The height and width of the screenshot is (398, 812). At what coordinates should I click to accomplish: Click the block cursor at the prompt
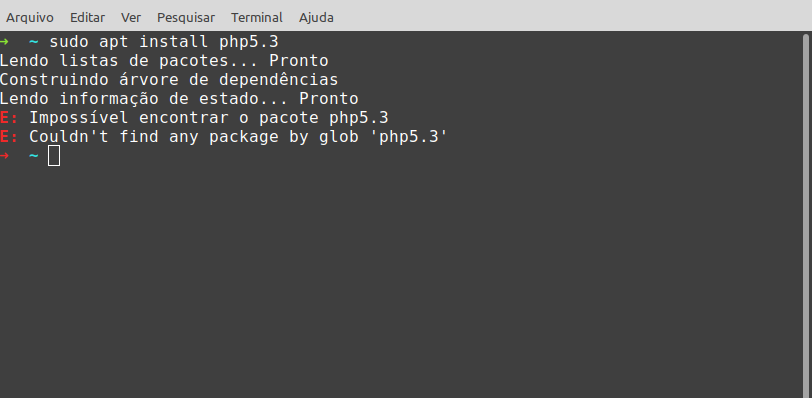point(54,156)
